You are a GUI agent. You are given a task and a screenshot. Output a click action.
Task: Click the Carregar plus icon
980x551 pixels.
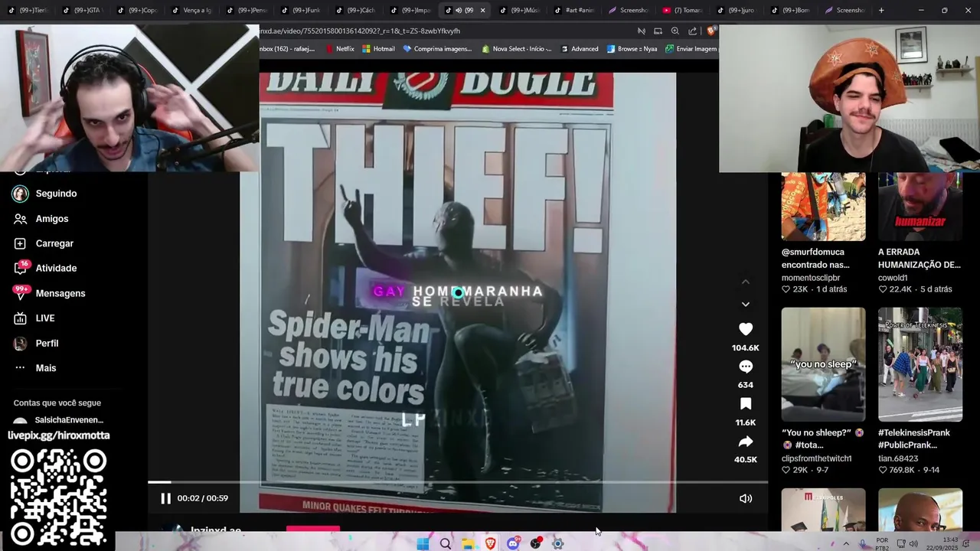click(21, 243)
